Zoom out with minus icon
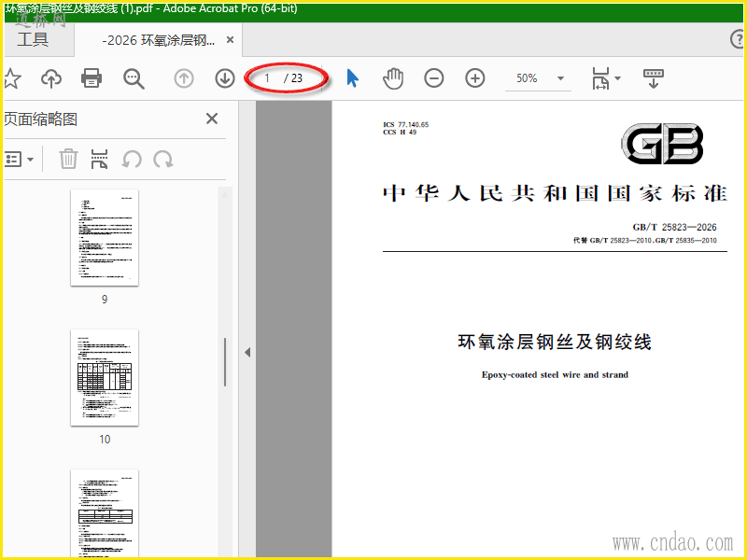 pyautogui.click(x=434, y=78)
